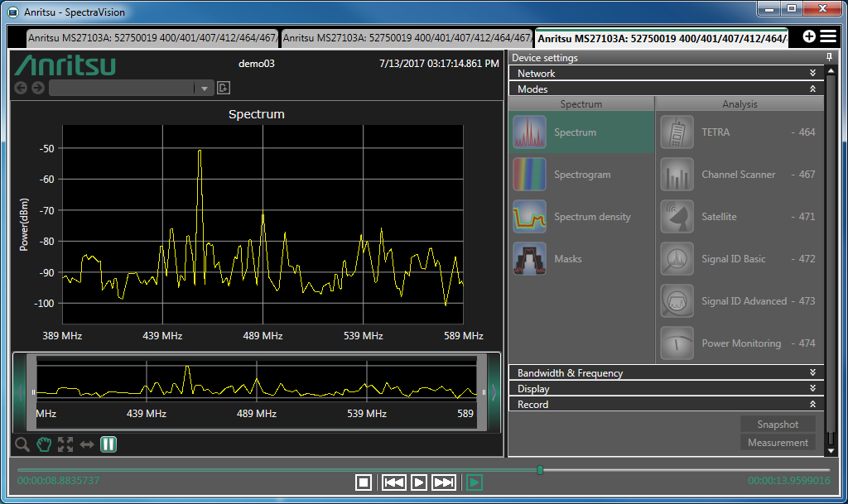Open the navigation address dropdown
Viewport: 848px width, 504px height.
pos(205,89)
